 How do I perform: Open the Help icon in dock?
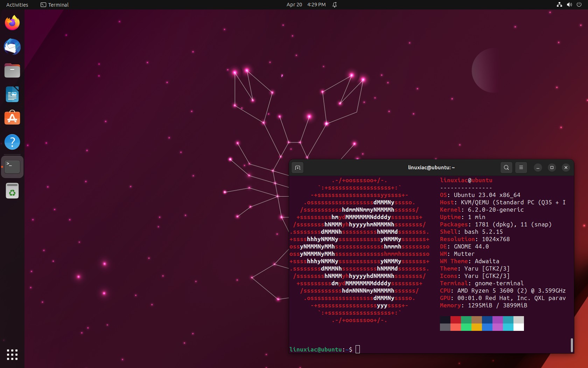click(12, 142)
